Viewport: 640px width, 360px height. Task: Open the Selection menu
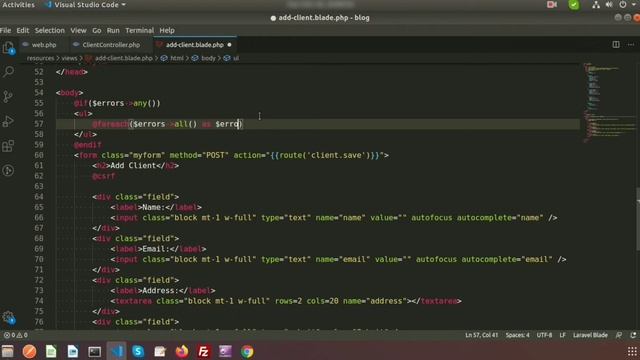tap(49, 30)
